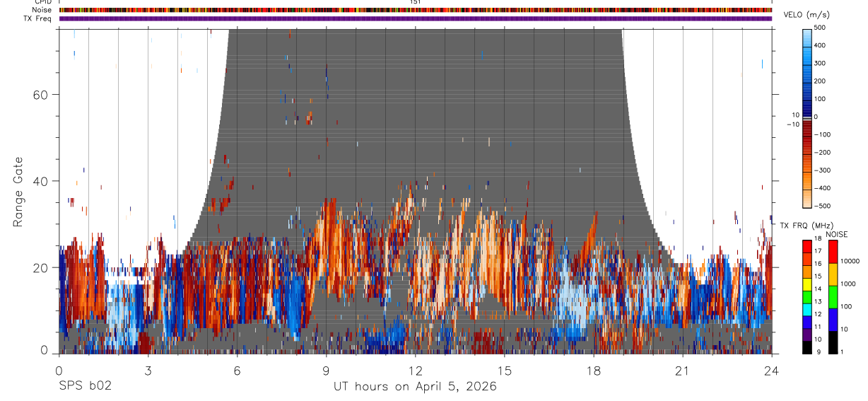Select the cyan segment of the TX FRQ scale
This screenshot has height=401, width=868.
tap(807, 309)
